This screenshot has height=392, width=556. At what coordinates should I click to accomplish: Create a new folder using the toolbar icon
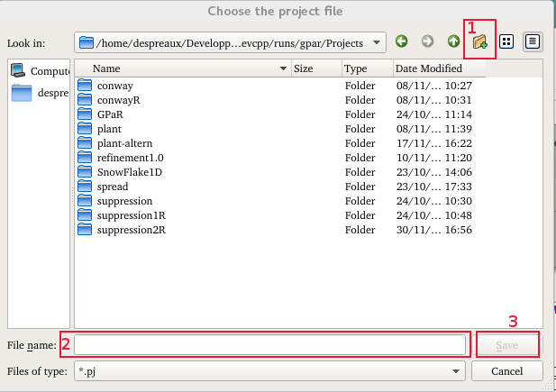[x=479, y=41]
